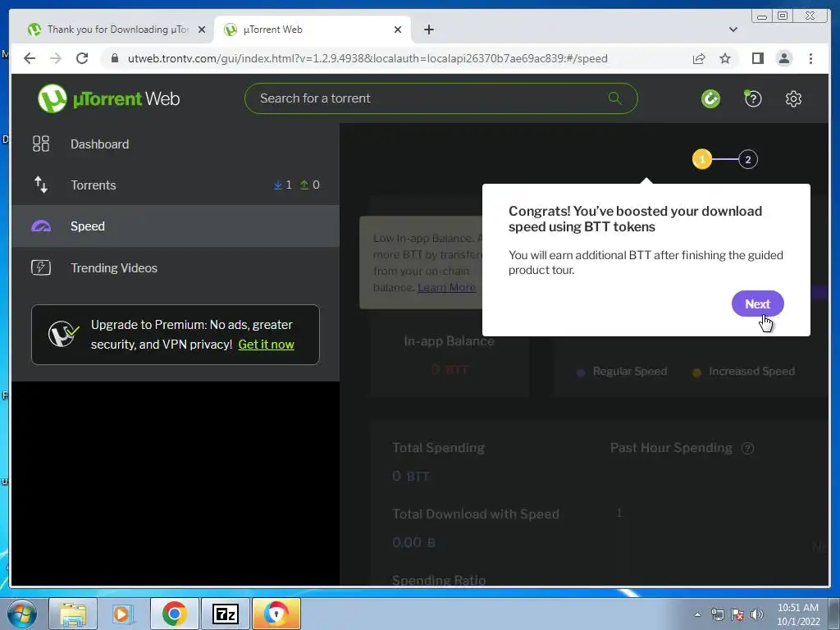Click tour step 2 indicator
Screen dimensions: 840x630
click(748, 160)
